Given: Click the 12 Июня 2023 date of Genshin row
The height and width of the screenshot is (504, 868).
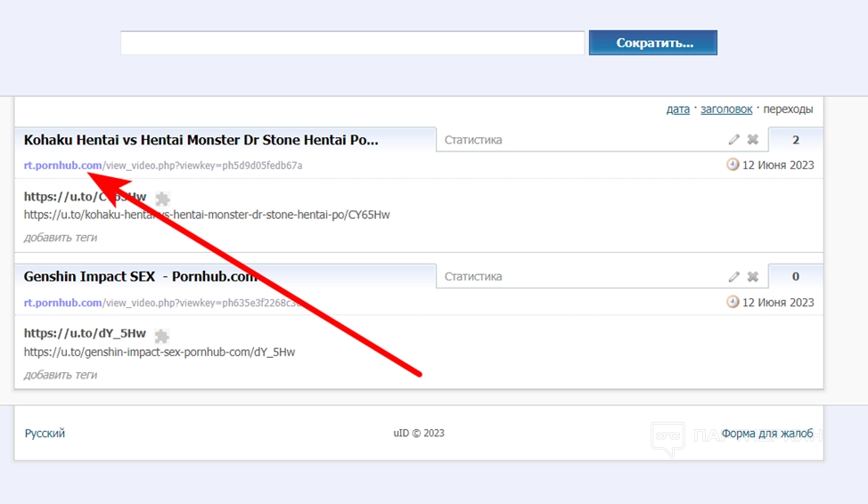Looking at the screenshot, I should [x=778, y=302].
